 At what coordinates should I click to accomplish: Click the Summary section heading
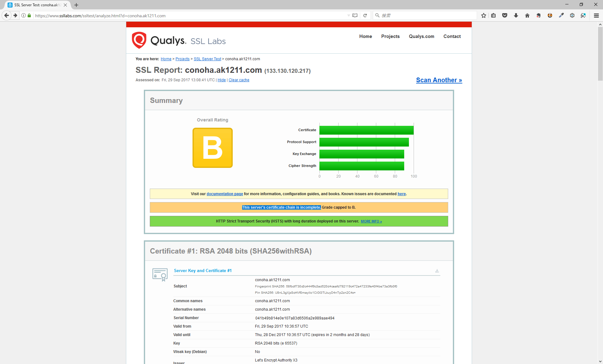coord(166,100)
